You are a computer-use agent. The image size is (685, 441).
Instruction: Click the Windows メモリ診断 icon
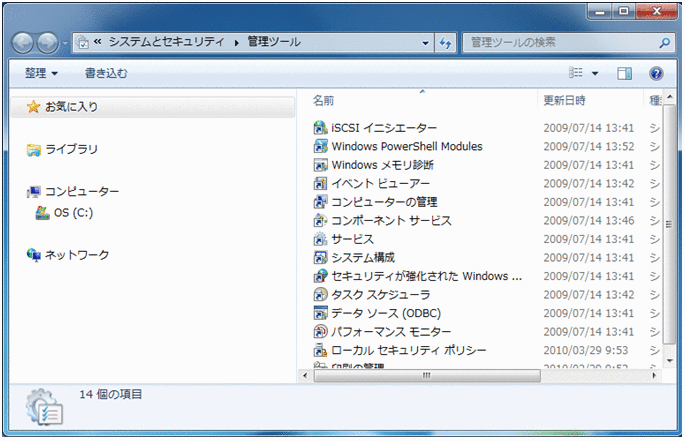tap(320, 165)
